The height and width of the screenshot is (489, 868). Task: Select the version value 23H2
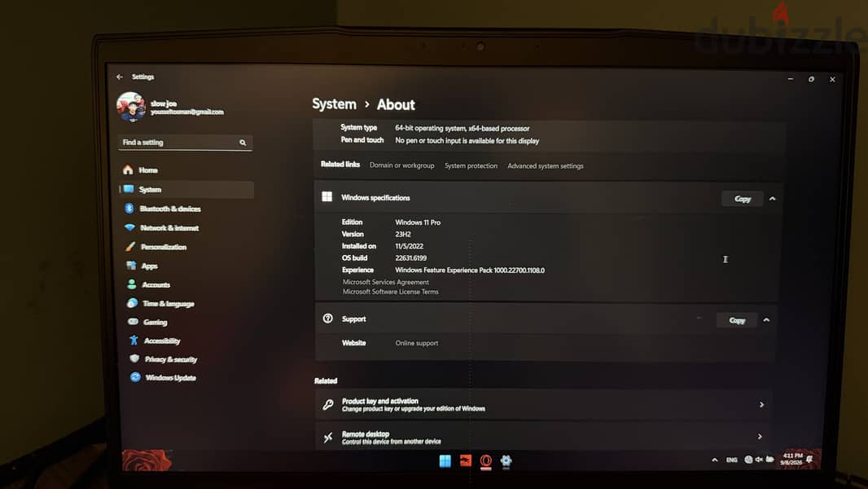pyautogui.click(x=403, y=234)
